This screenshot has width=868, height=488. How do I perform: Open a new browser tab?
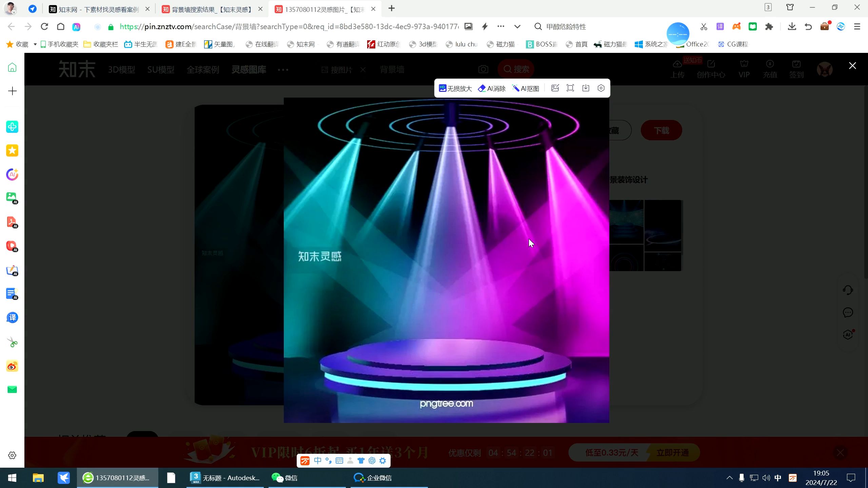pyautogui.click(x=392, y=8)
